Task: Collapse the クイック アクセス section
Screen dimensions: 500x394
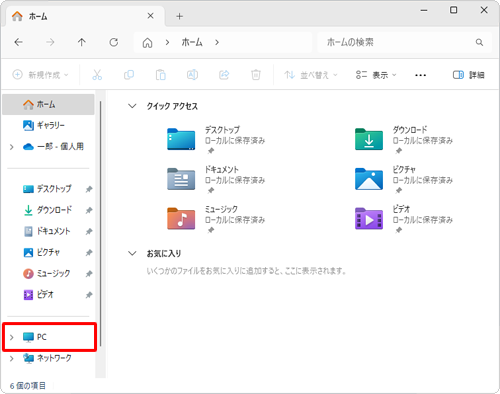Action: point(132,106)
